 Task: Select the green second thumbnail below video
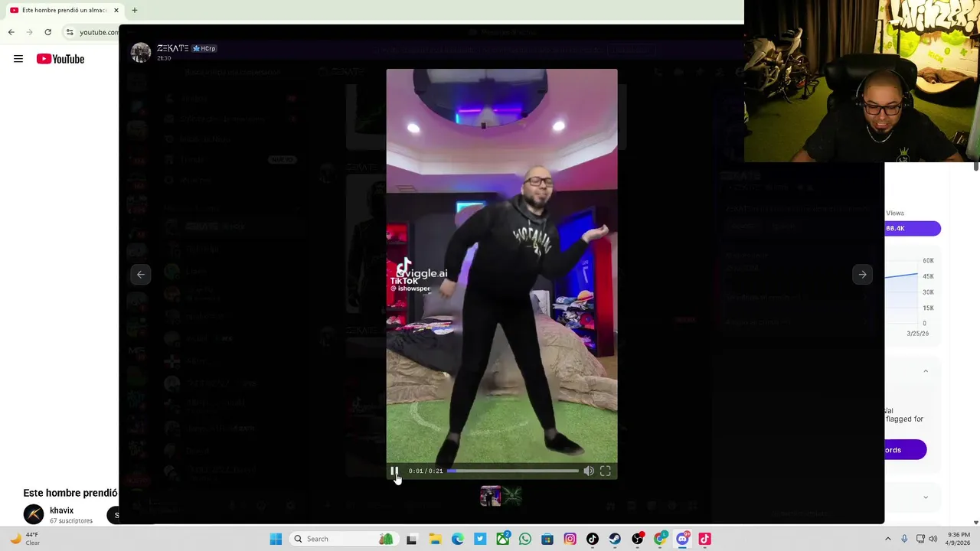(x=512, y=497)
